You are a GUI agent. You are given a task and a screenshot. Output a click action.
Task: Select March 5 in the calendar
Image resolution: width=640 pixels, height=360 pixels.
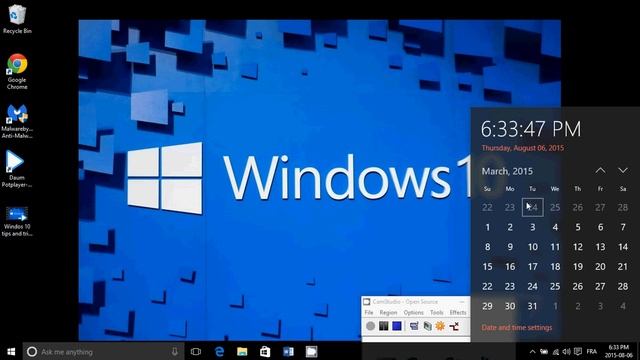click(x=578, y=227)
